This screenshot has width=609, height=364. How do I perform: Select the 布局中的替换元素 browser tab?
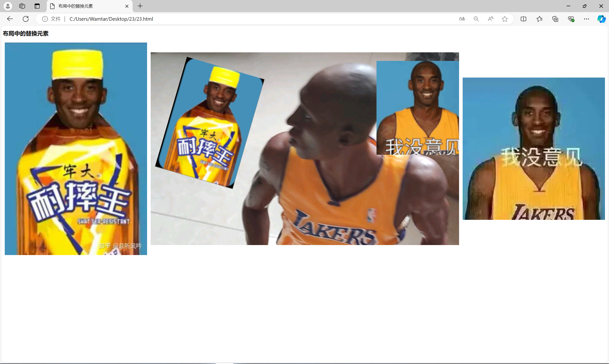[x=89, y=6]
